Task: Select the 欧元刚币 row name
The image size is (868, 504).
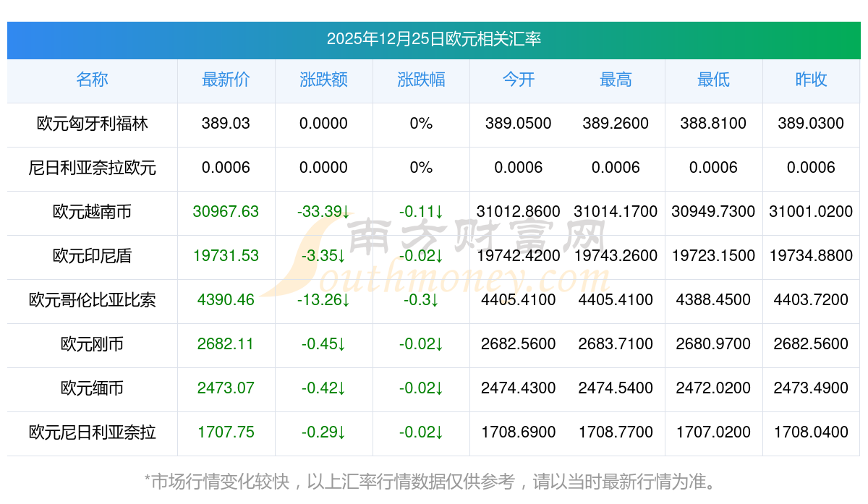Action: [x=92, y=344]
